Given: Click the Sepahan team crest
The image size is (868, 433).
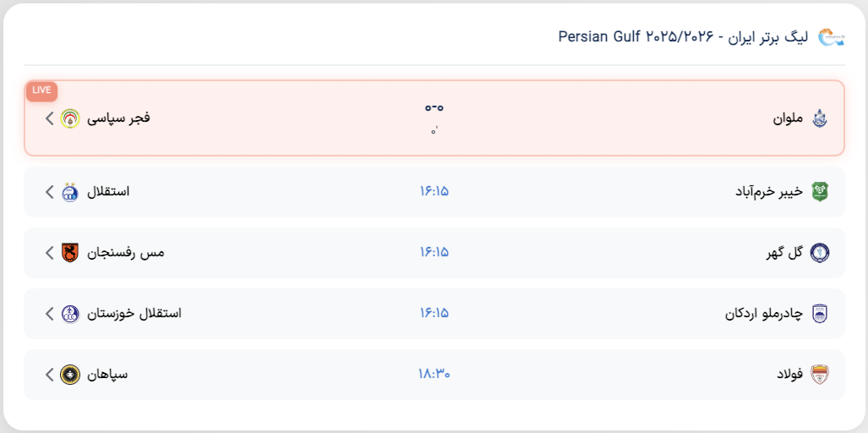Looking at the screenshot, I should [x=70, y=374].
